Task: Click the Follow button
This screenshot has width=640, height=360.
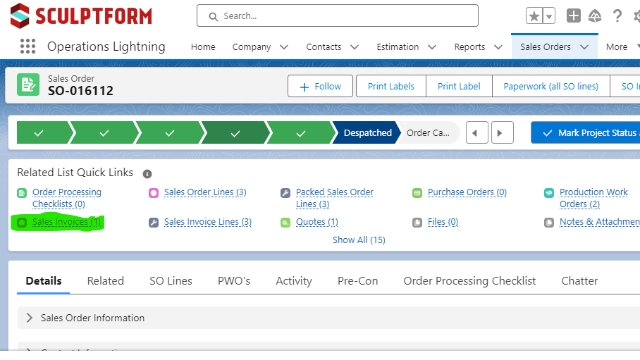Action: 320,86
